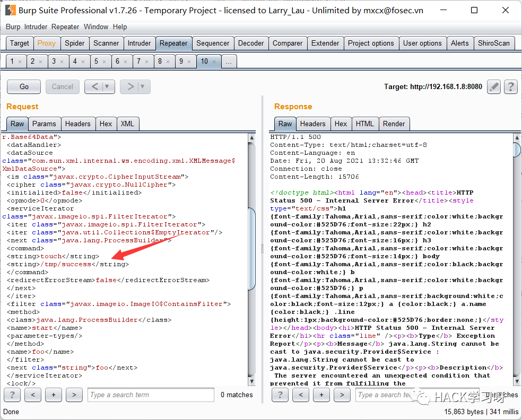
Task: Open the forward history dropdown arrow
Action: 143,87
